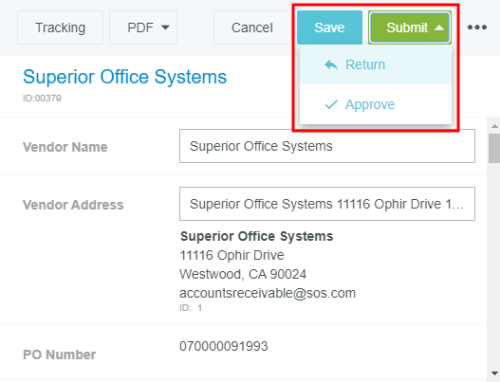Click the PO Number value 070000091993
The image size is (500, 382).
(224, 346)
